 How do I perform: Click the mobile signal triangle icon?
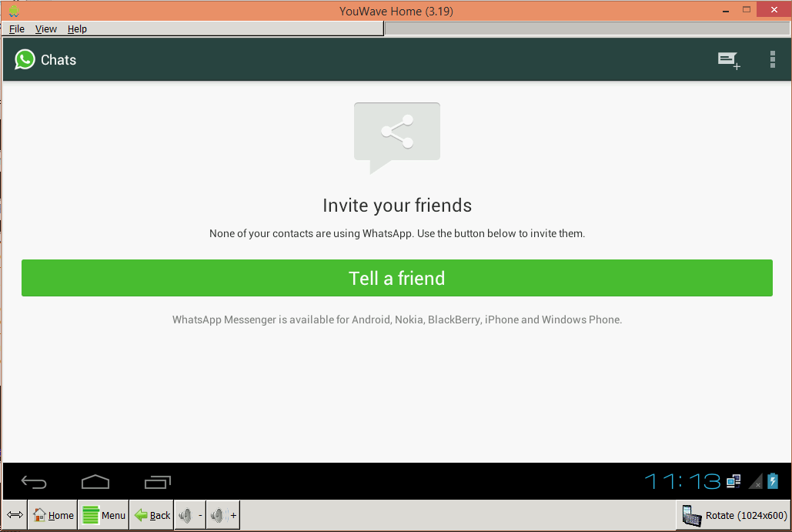pyautogui.click(x=756, y=481)
